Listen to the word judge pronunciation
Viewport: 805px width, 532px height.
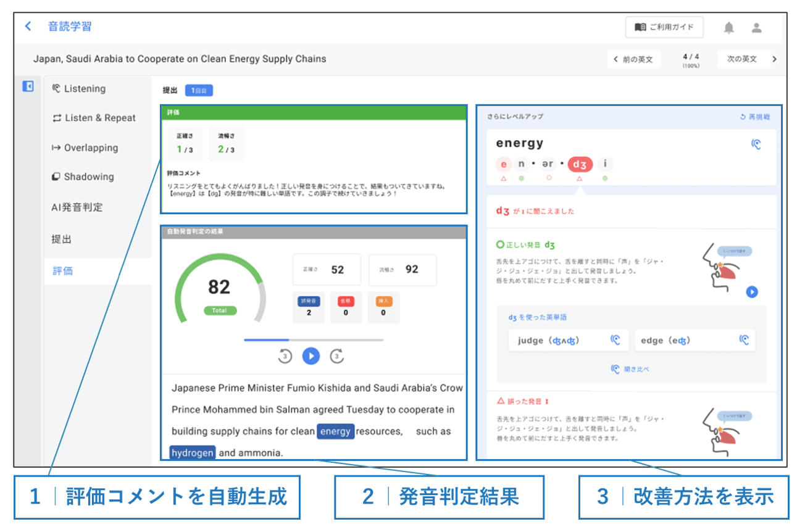[x=615, y=339]
